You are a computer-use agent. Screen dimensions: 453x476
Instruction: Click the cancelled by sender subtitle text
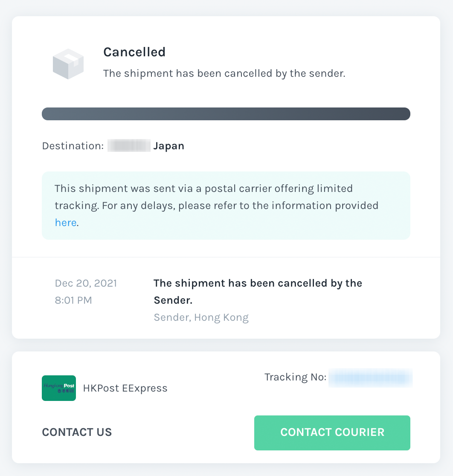point(224,73)
